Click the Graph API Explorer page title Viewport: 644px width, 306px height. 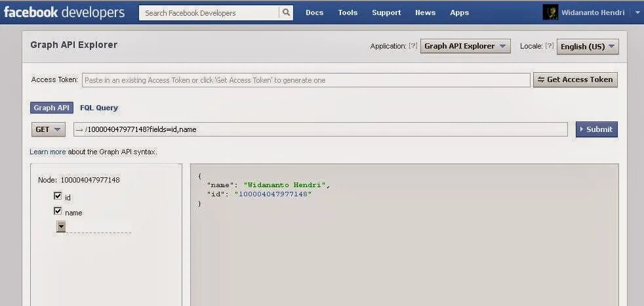(x=74, y=45)
